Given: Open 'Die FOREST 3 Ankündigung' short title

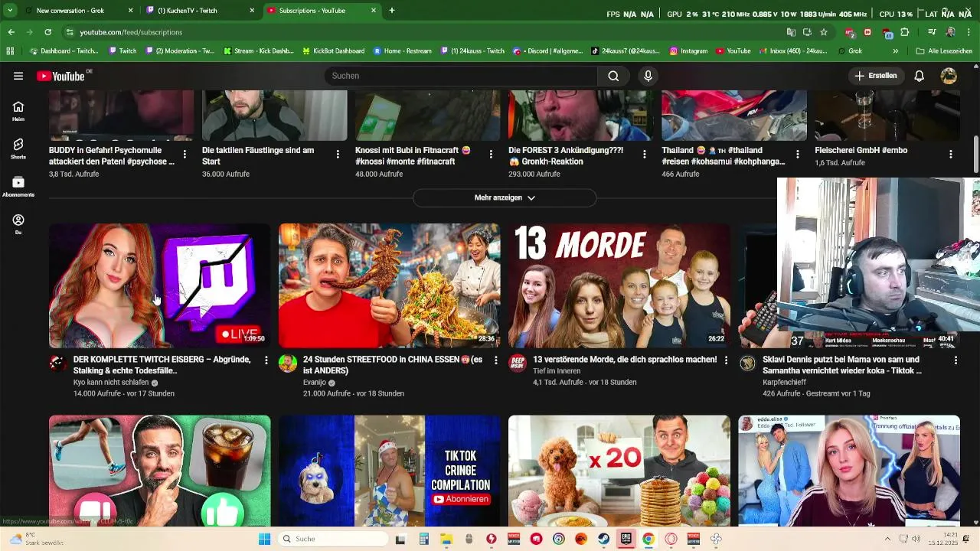Looking at the screenshot, I should tap(565, 156).
